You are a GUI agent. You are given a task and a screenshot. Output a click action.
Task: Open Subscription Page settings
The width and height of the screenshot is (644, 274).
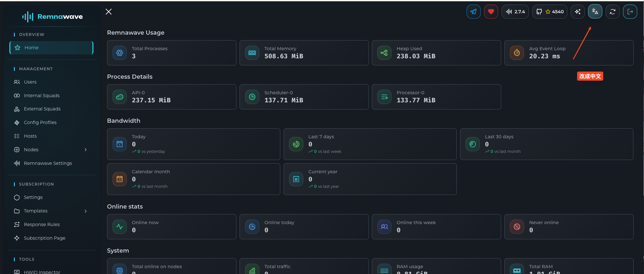coord(51,238)
